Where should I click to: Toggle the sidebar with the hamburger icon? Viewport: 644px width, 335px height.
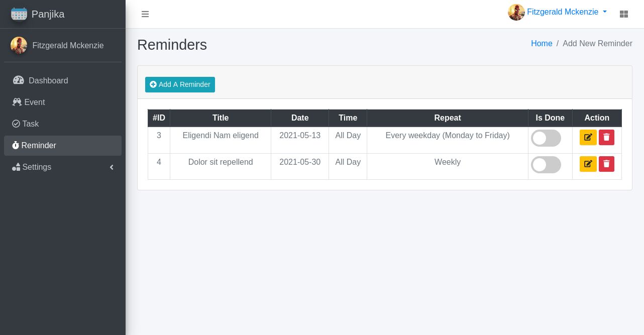click(x=145, y=14)
